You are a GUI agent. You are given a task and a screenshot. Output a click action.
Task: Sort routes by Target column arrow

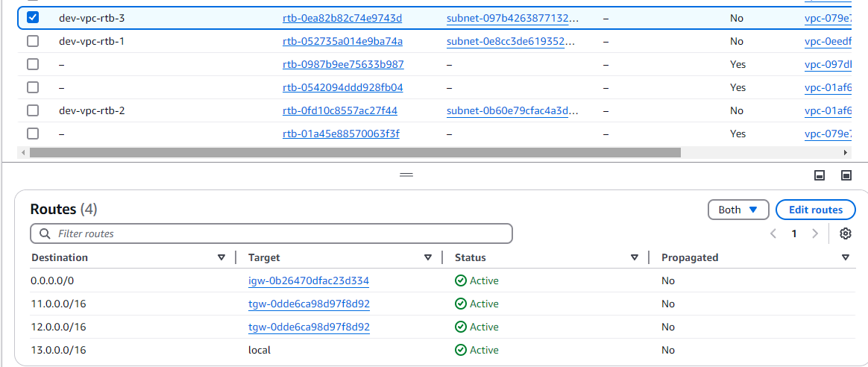click(428, 257)
